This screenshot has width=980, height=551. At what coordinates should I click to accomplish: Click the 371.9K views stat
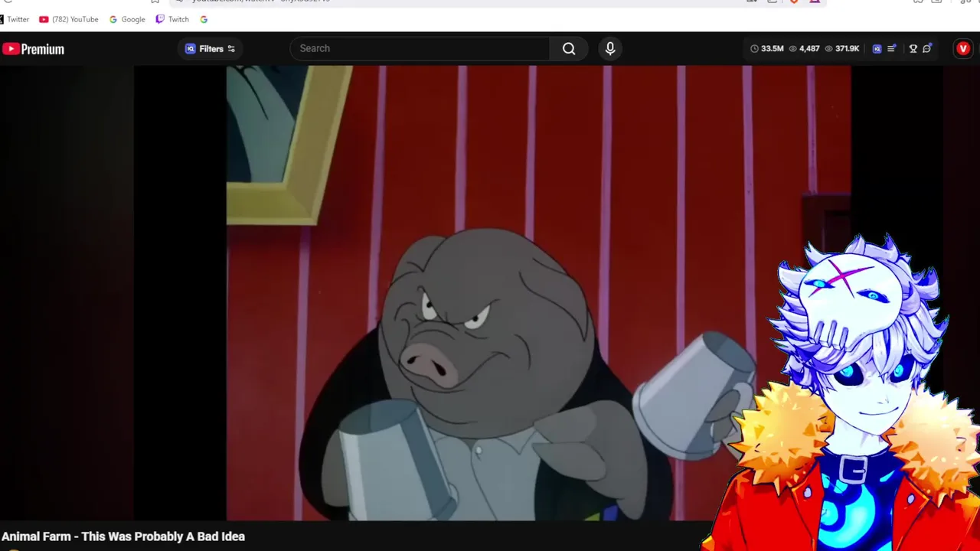coord(841,48)
